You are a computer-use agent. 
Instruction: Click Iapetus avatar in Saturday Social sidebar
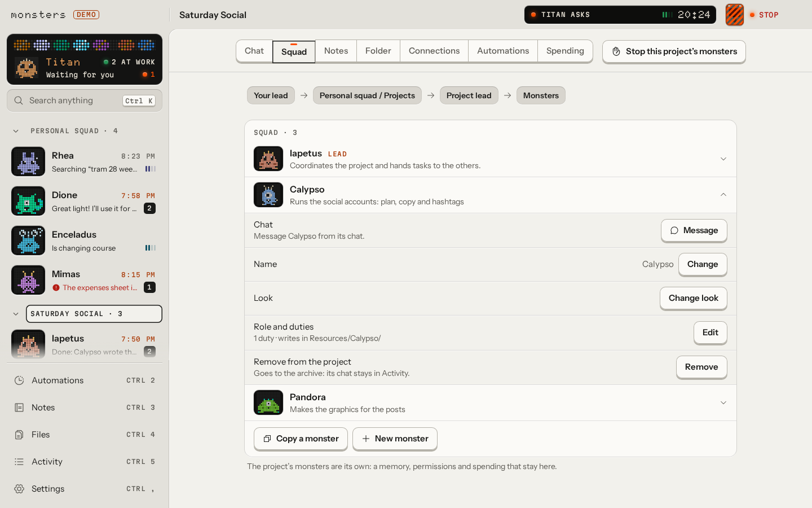pos(28,344)
